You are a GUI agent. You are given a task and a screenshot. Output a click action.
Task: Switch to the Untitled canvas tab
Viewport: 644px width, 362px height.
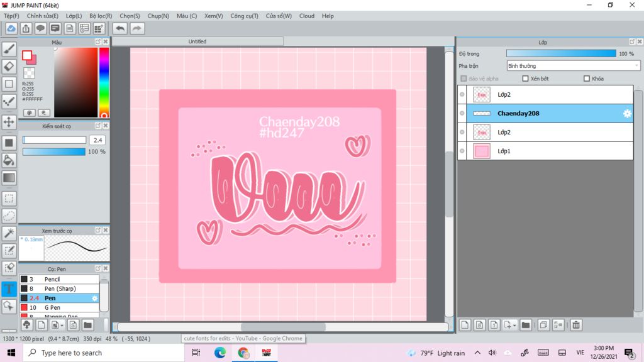pos(197,41)
